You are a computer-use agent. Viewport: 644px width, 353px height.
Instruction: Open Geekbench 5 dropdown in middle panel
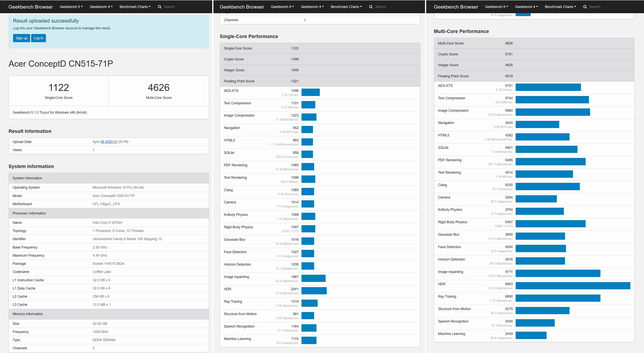(x=282, y=7)
